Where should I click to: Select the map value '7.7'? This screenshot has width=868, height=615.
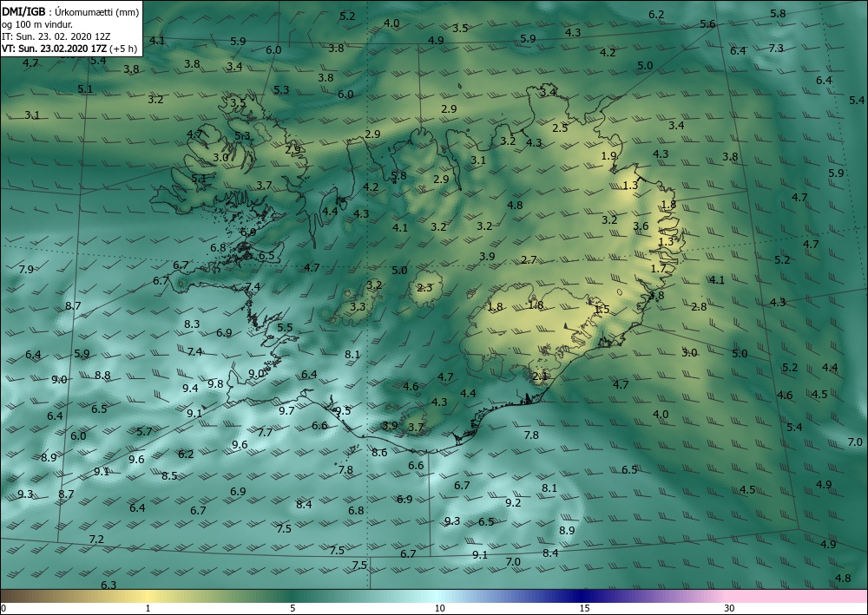click(265, 433)
